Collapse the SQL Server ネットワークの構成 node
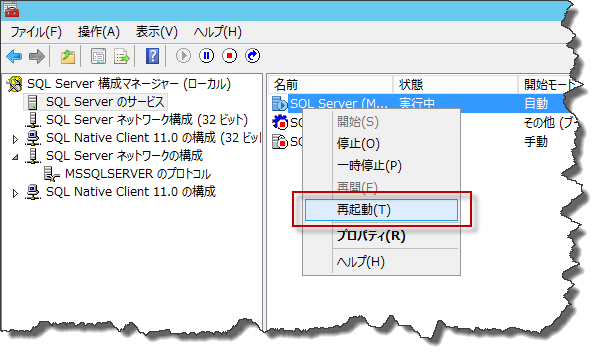This screenshot has height=360, width=606. pyautogui.click(x=15, y=157)
